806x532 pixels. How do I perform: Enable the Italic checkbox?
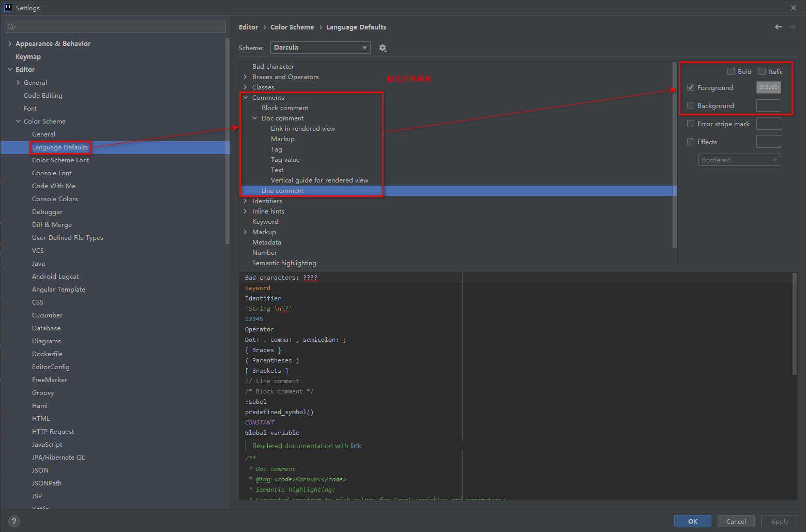pyautogui.click(x=762, y=71)
